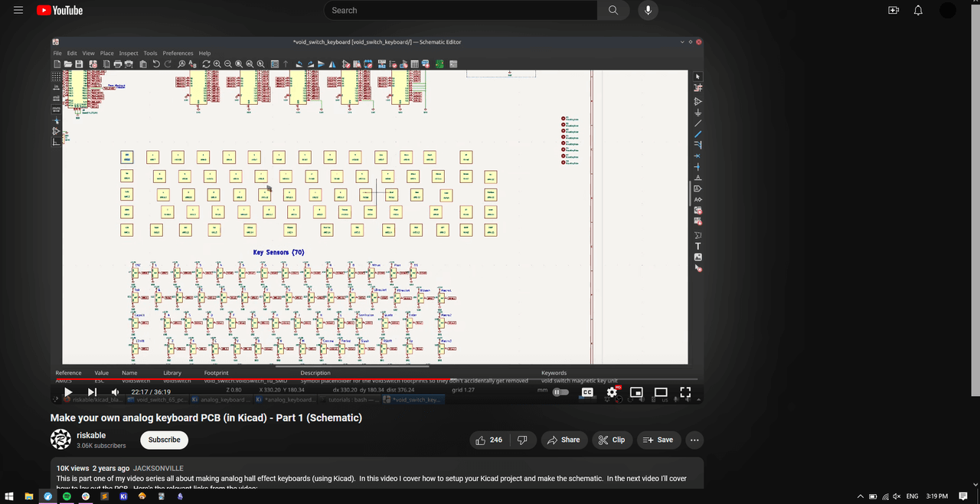Play the video
Viewport: 980px width, 504px height.
68,392
